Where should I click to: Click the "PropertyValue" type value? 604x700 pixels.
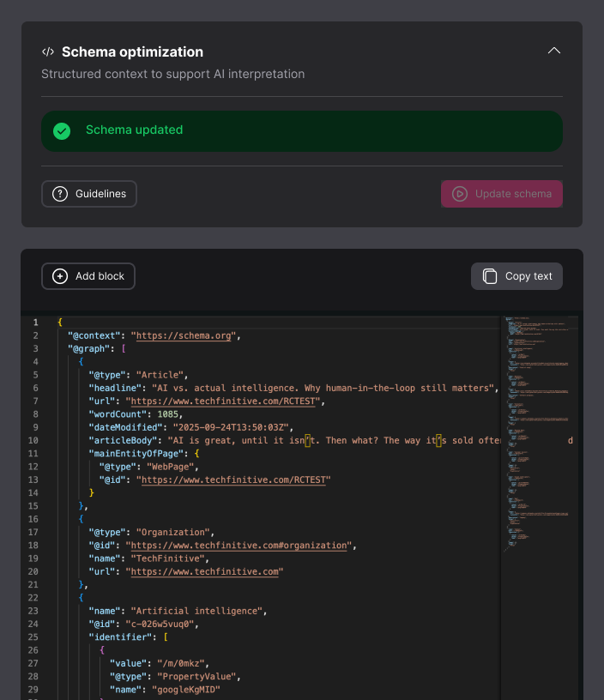pos(196,676)
